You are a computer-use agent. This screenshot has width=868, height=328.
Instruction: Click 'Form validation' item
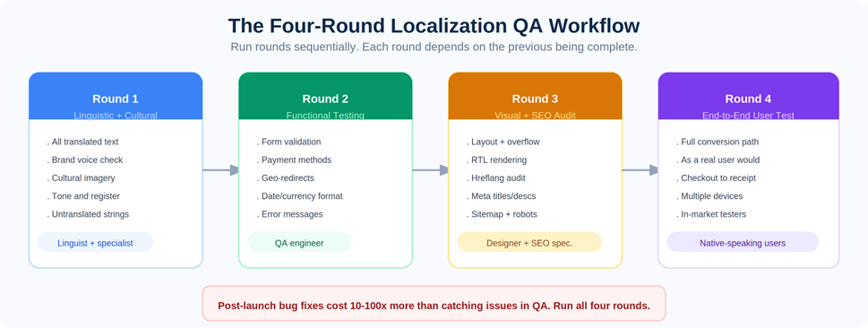(288, 142)
